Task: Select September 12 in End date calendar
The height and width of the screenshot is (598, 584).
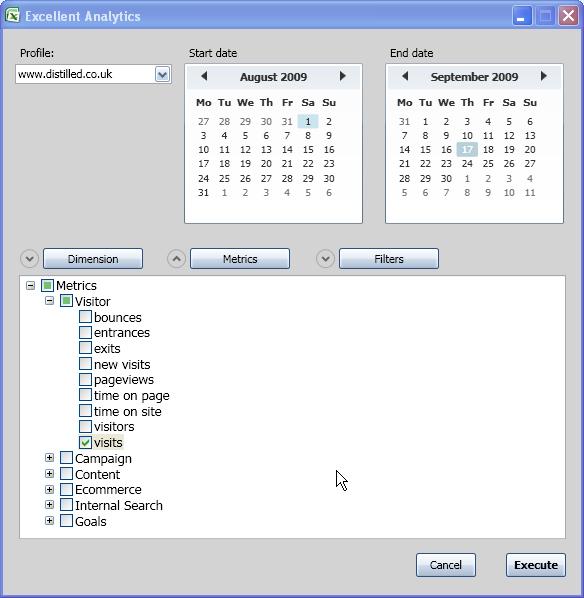Action: coord(509,135)
